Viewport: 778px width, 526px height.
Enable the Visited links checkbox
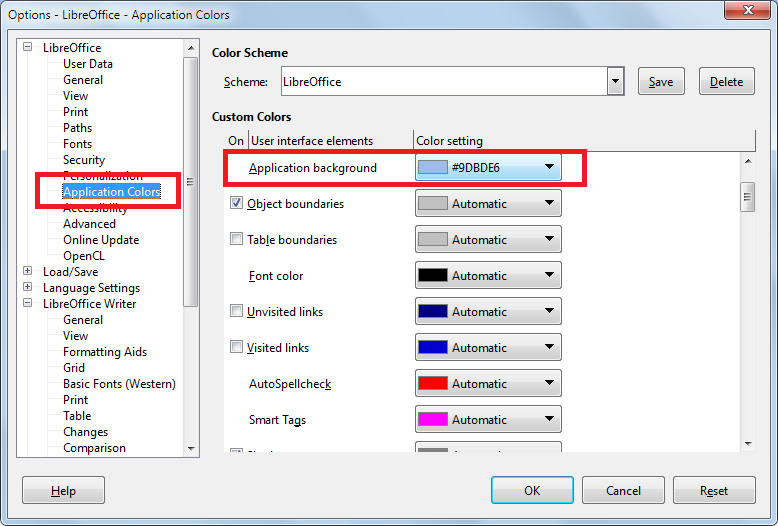pyautogui.click(x=236, y=347)
